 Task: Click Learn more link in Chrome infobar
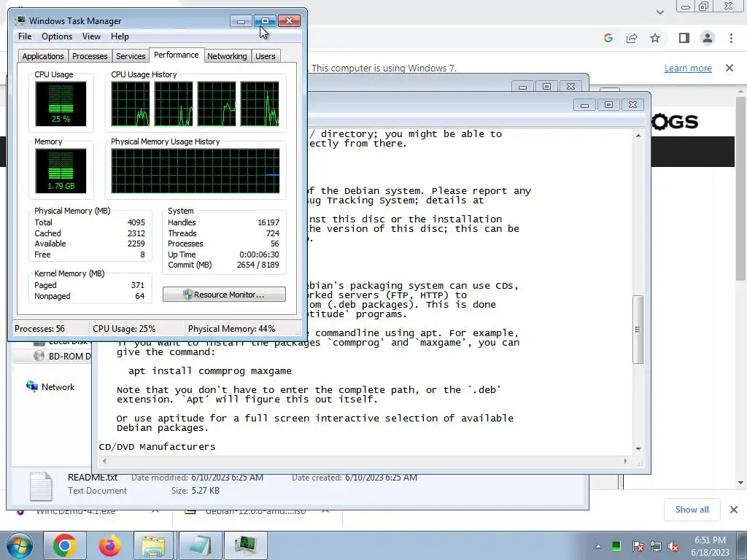pos(688,68)
